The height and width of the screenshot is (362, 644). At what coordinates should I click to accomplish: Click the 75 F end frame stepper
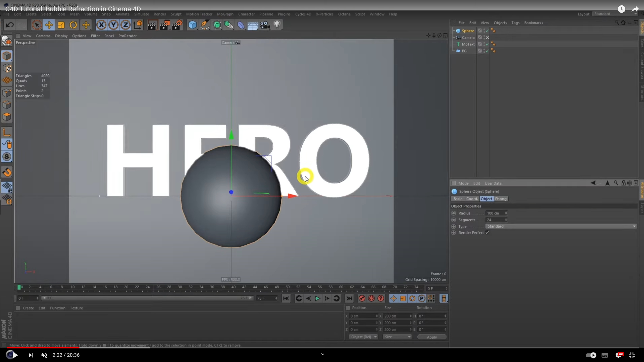click(x=276, y=298)
